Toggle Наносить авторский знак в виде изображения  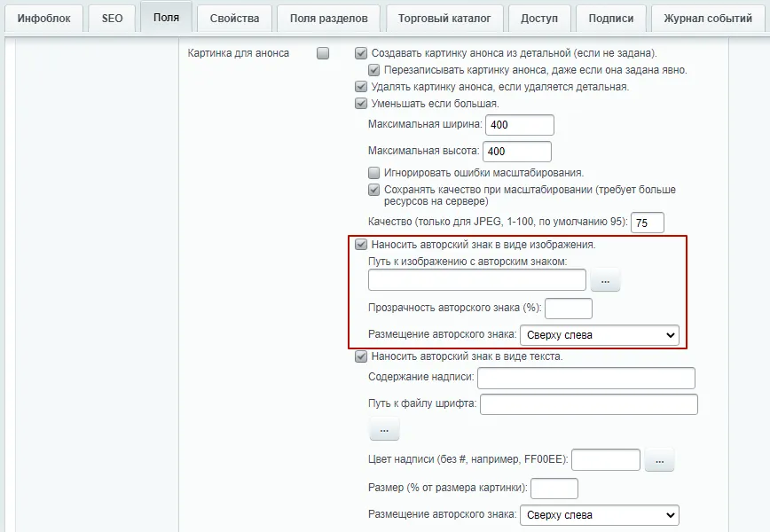click(361, 245)
